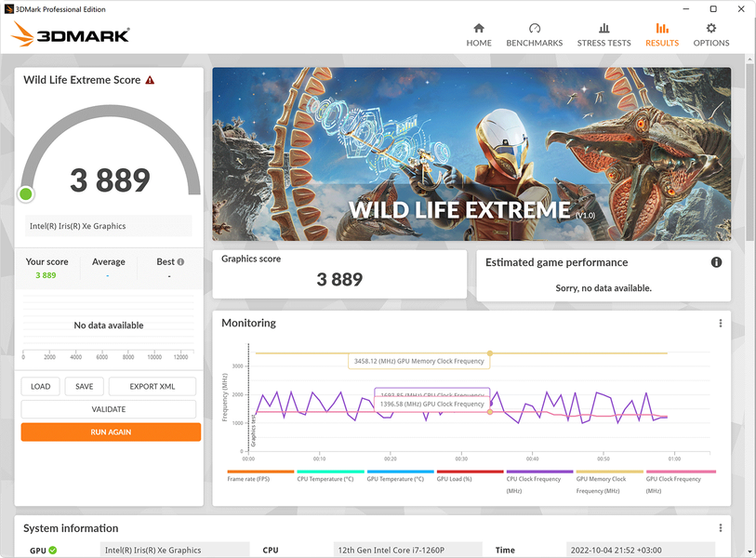This screenshot has height=558, width=756.
Task: Toggle the GPU Temperature legend series
Action: (400, 476)
